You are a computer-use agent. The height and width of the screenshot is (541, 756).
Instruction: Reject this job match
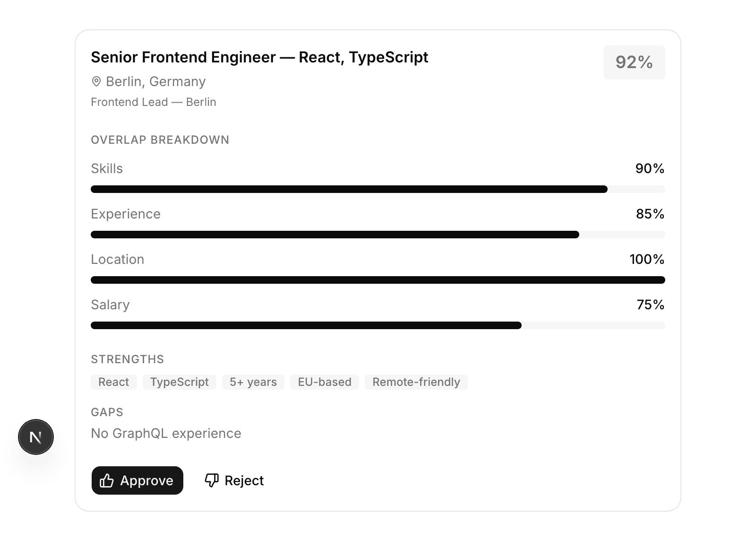point(234,480)
